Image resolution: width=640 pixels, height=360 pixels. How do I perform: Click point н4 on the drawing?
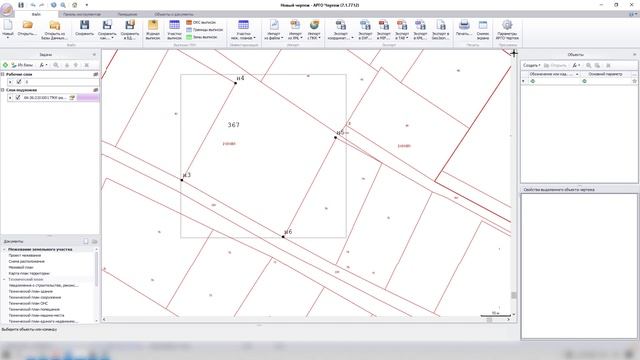[236, 83]
